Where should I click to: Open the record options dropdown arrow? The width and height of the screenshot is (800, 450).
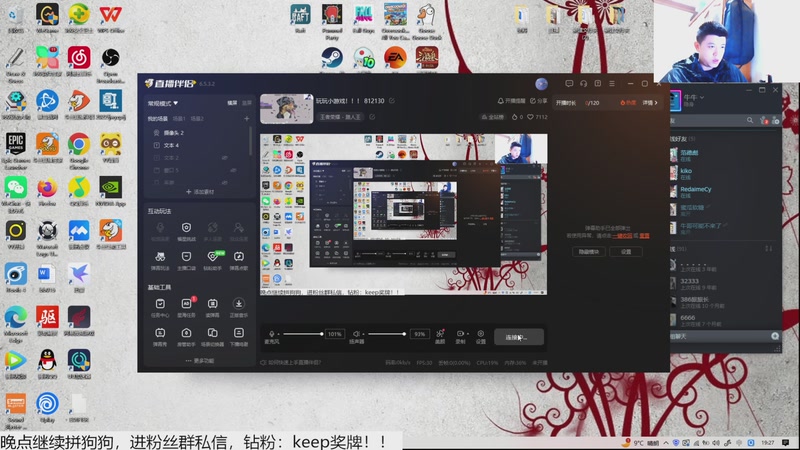click(x=467, y=334)
